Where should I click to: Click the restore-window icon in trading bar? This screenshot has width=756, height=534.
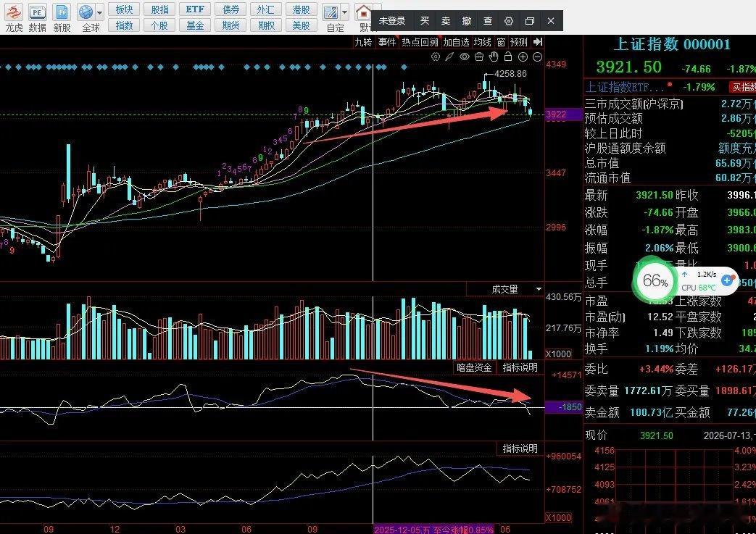[x=529, y=21]
